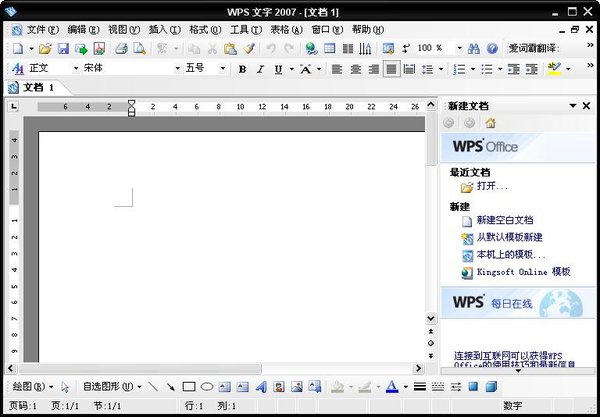Open a file with the folder icon

coord(45,49)
